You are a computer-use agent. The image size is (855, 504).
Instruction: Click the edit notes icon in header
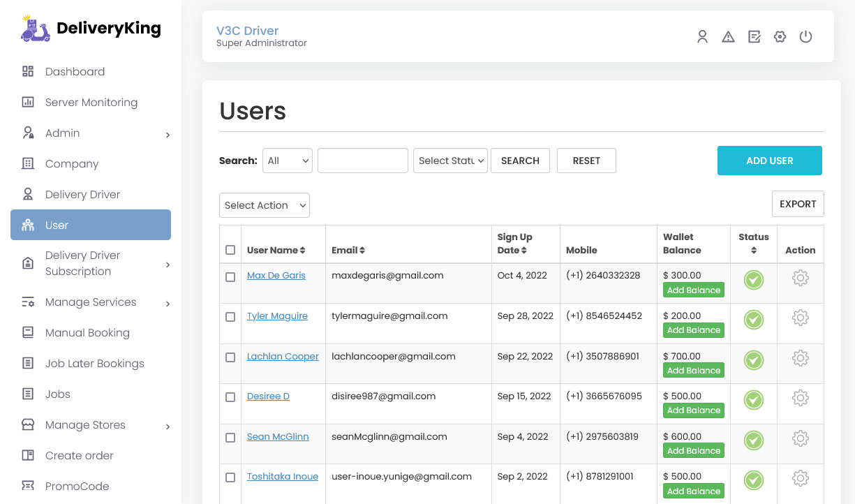[754, 37]
